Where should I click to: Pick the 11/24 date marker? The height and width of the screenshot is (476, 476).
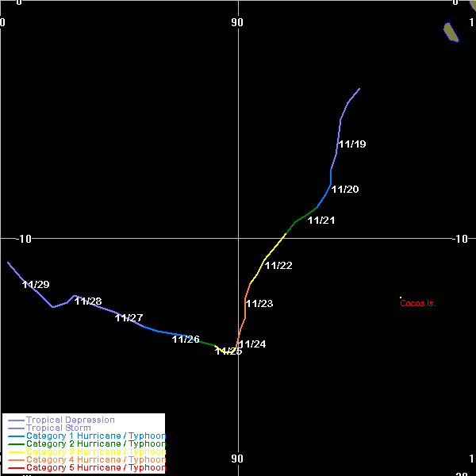tap(252, 344)
